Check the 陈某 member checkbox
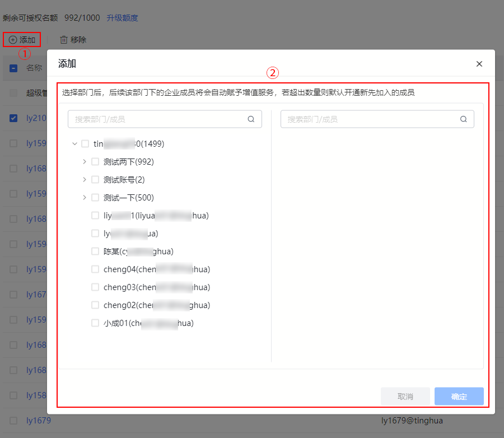The height and width of the screenshot is (438, 504). (95, 251)
